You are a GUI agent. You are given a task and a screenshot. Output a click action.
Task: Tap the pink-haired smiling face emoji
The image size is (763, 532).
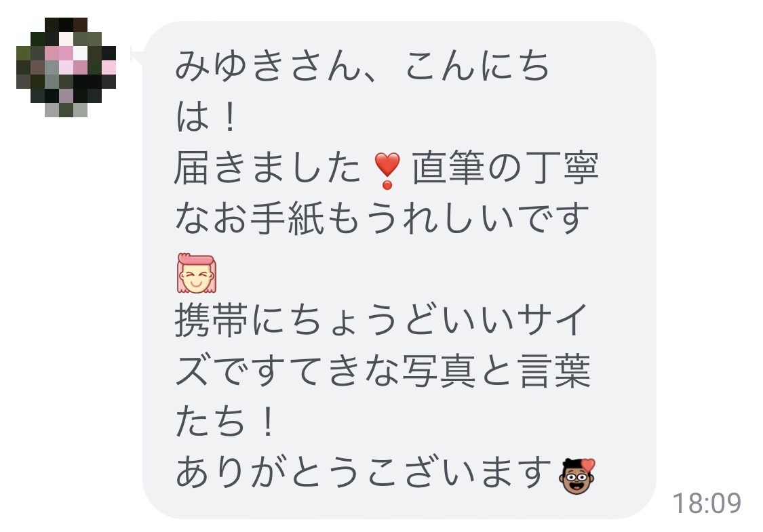[x=197, y=273]
